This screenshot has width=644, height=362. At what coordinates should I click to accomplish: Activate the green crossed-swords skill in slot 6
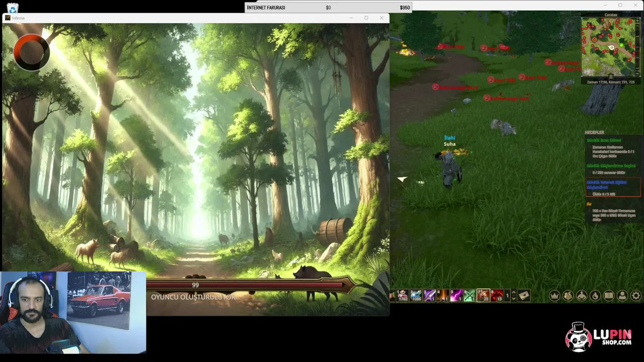[469, 296]
